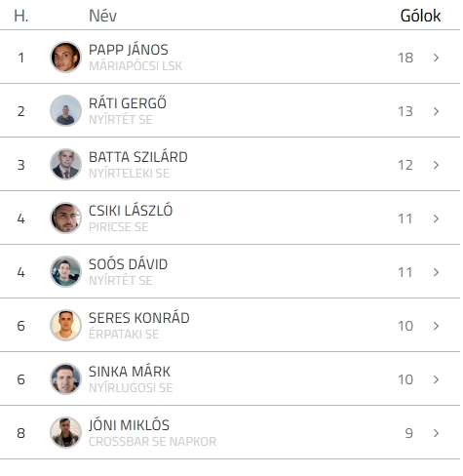Expand Papp János row chevron

436,58
